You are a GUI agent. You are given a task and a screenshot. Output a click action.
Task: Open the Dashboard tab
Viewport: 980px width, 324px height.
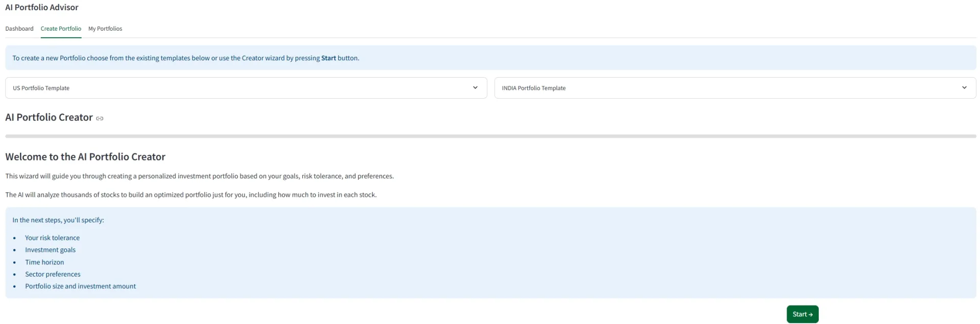coord(19,29)
